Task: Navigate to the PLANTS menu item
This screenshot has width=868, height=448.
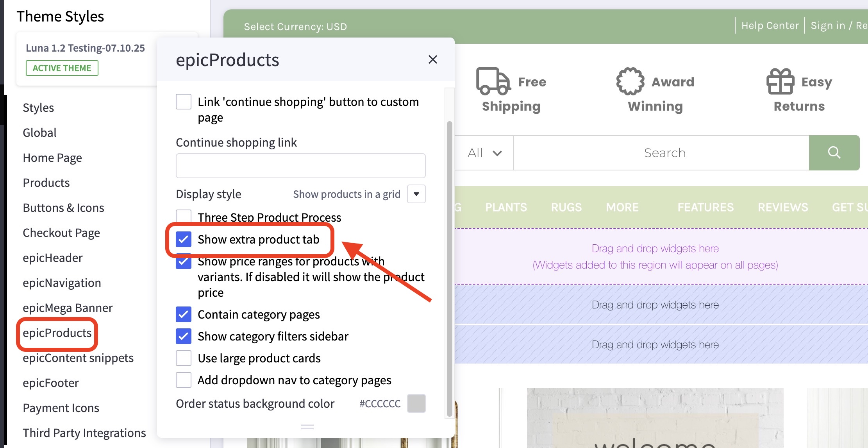Action: [505, 207]
